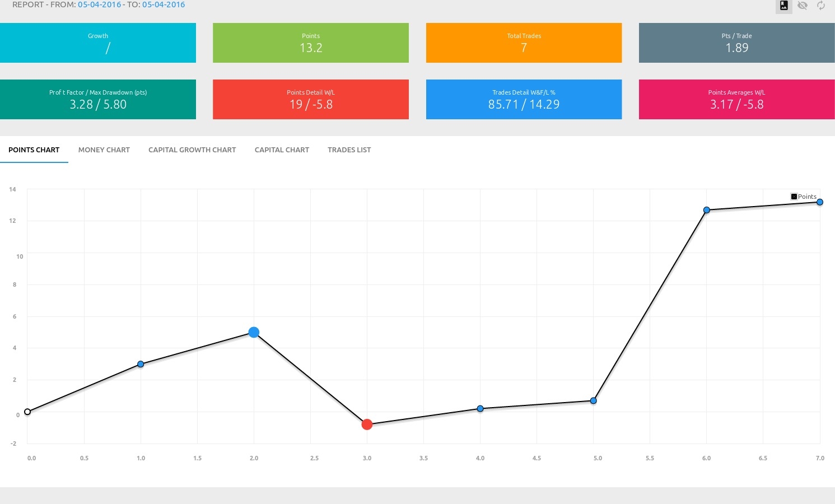Image resolution: width=835 pixels, height=504 pixels.
Task: Show the Trades List tab
Action: point(349,150)
